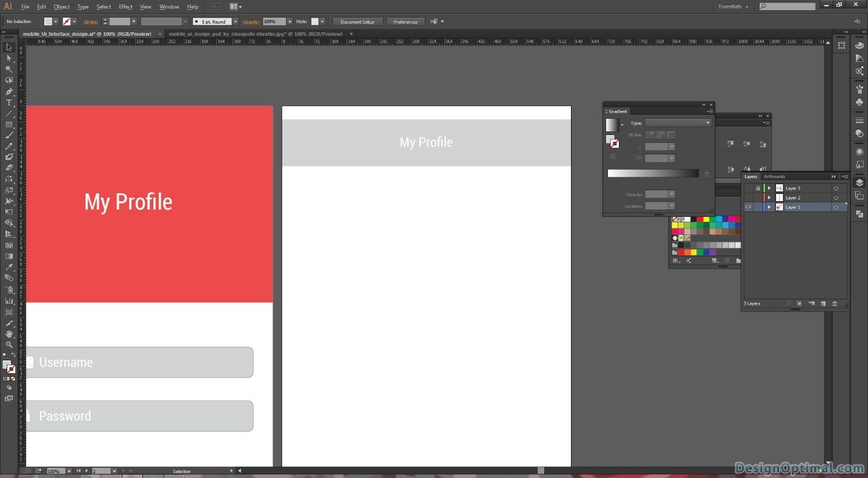Collapse the Gradient panel with double arrows
Screen dimensions: 868x478
704,105
